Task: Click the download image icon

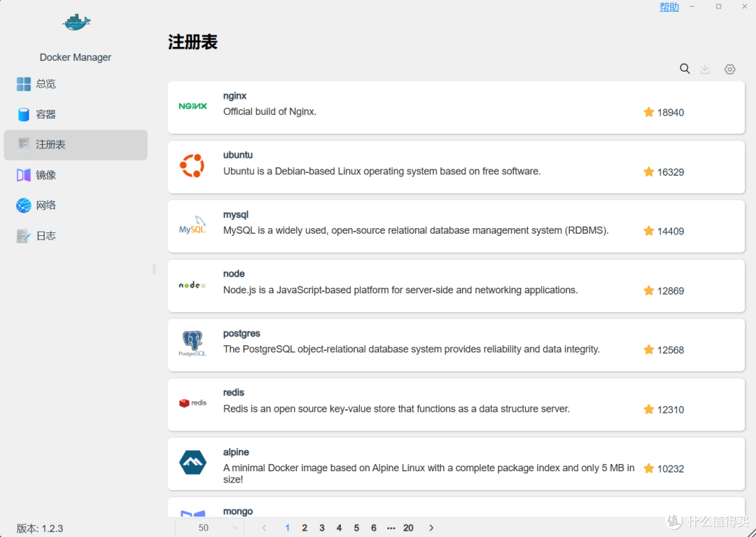Action: 705,69
